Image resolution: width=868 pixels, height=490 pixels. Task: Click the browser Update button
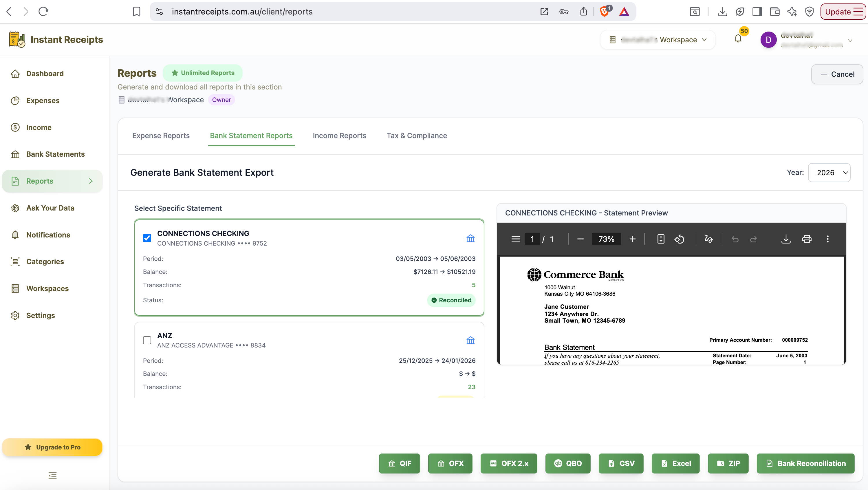(x=843, y=12)
